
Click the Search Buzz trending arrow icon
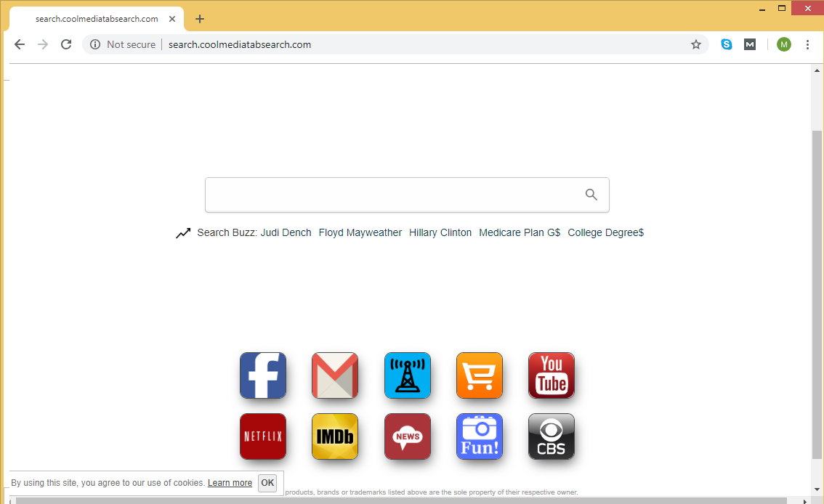(183, 233)
